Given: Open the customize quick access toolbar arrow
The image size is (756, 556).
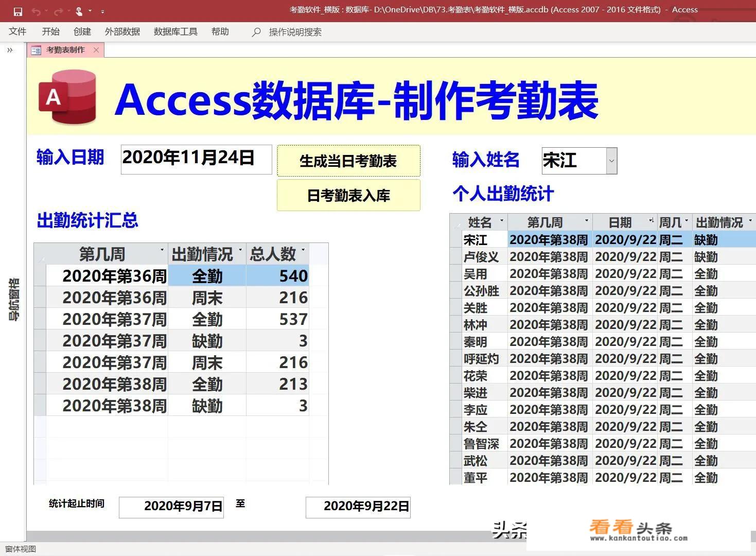Looking at the screenshot, I should click(x=102, y=11).
